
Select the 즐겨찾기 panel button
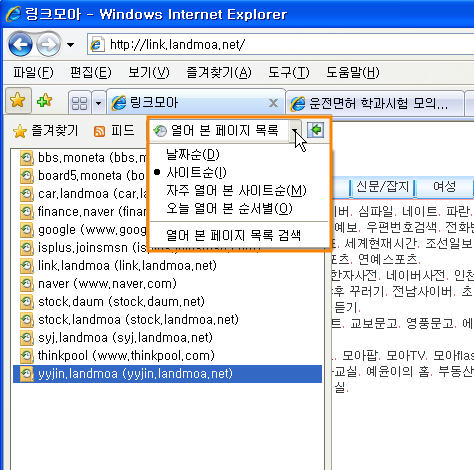click(45, 131)
